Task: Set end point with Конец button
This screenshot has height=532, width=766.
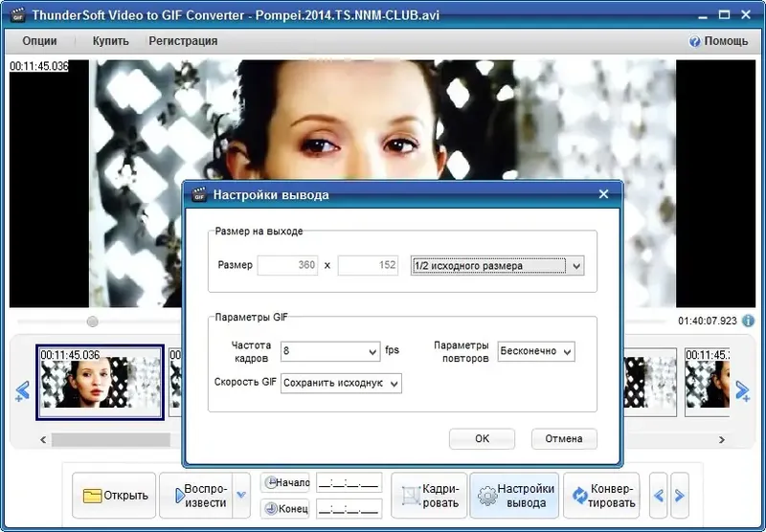Action: [x=285, y=509]
